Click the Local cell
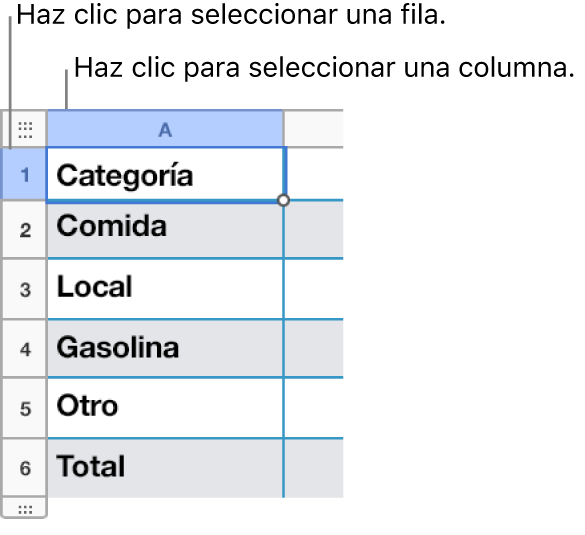This screenshot has width=585, height=535. (165, 289)
